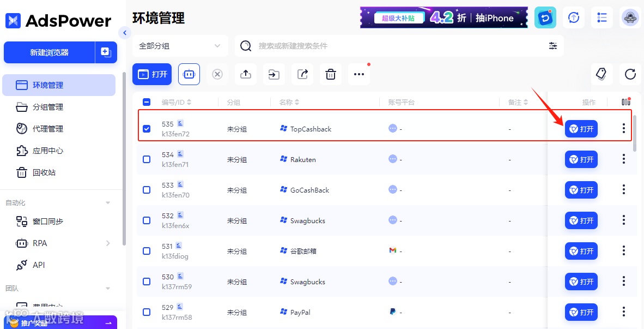Viewport: 644px width, 329px height.
Task: Click 打开 button for Rakuten row
Action: (x=581, y=159)
